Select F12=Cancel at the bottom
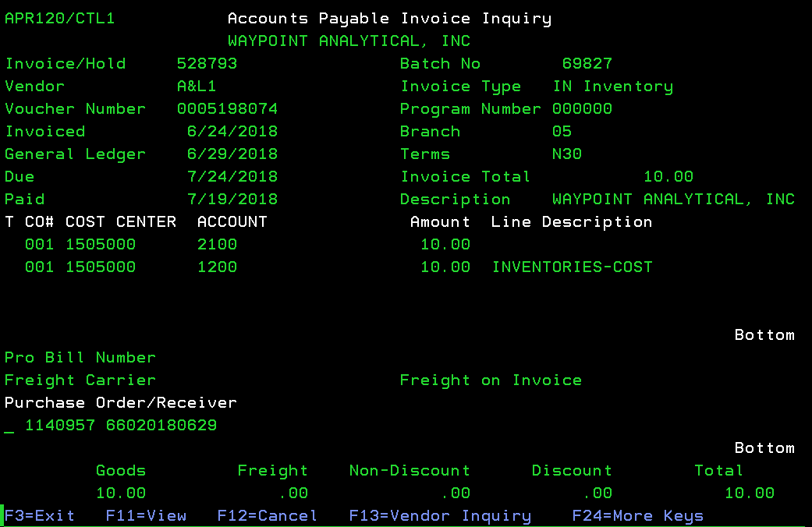The height and width of the screenshot is (527, 812). tap(267, 515)
